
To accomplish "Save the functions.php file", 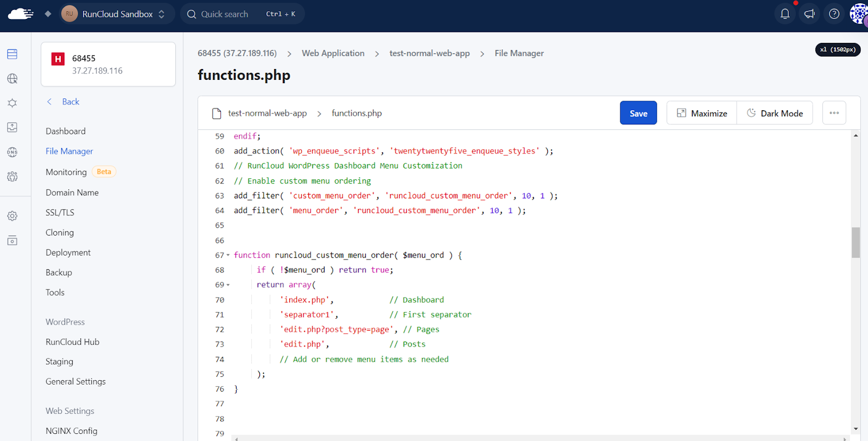I will [x=638, y=113].
